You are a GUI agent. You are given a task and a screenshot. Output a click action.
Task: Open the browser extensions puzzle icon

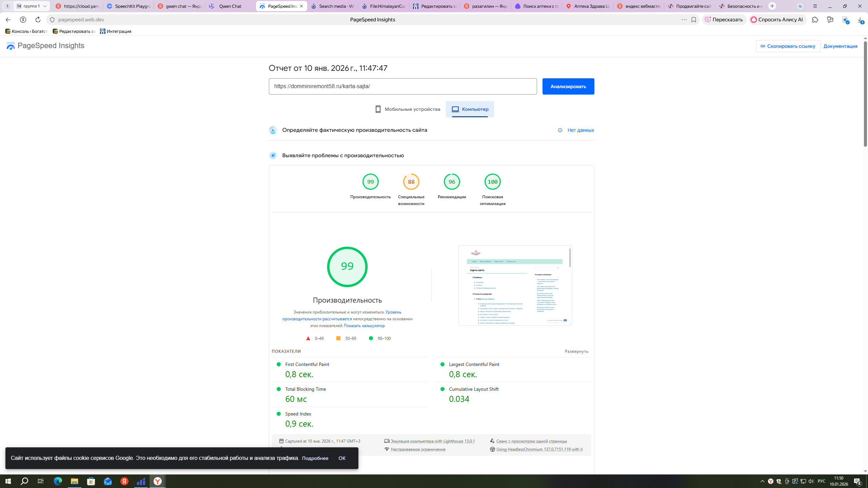pos(815,20)
